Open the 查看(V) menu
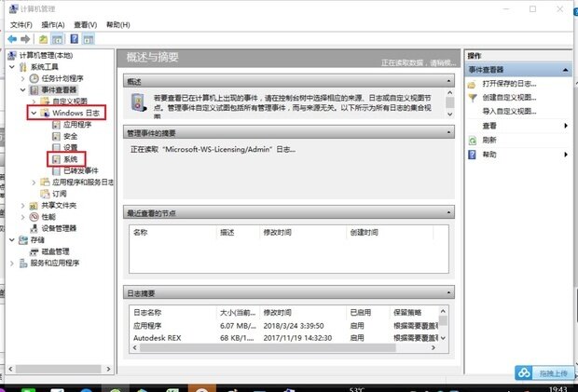This screenshot has height=392, width=578. tap(85, 24)
